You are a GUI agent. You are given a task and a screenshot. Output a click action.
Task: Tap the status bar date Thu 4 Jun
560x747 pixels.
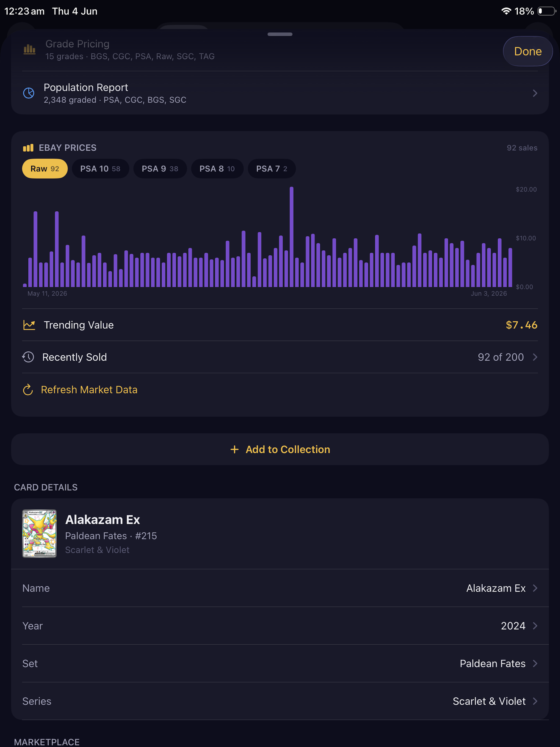click(75, 11)
